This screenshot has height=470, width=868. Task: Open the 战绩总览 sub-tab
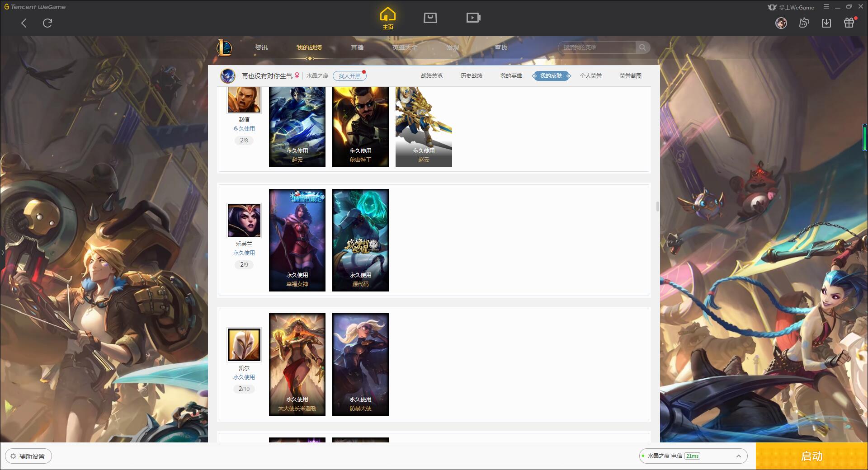click(432, 76)
